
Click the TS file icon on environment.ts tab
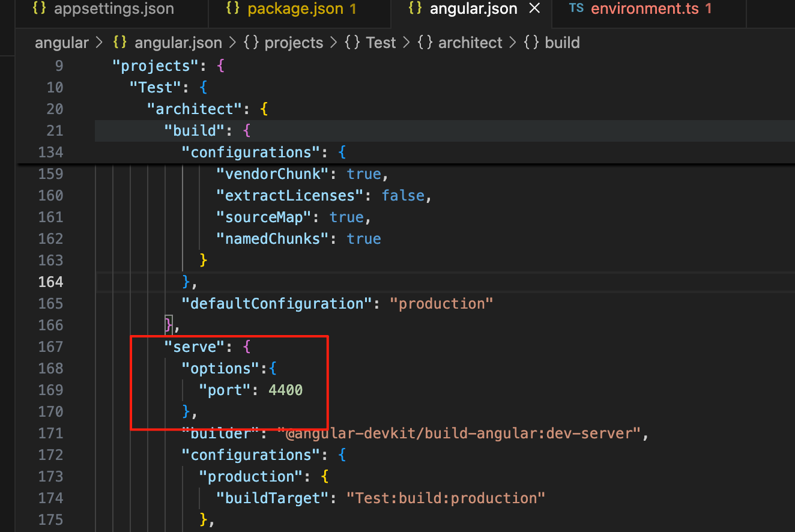tap(576, 9)
